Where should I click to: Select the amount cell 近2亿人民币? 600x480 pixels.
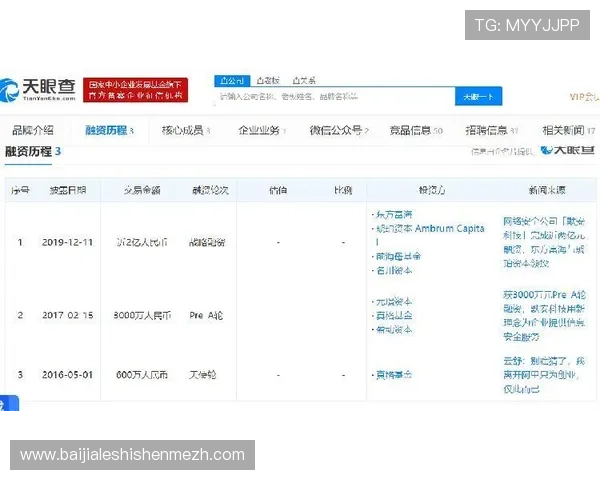(142, 242)
